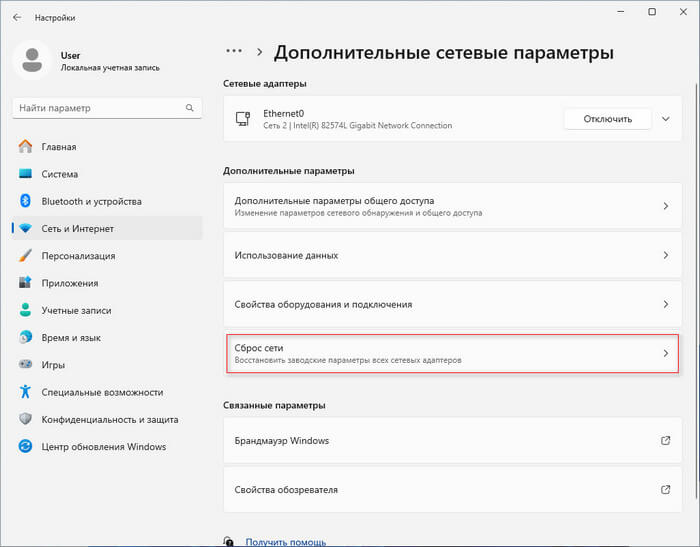Image resolution: width=700 pixels, height=547 pixels.
Task: Click the vertical scrollbar on right
Action: coord(697,290)
